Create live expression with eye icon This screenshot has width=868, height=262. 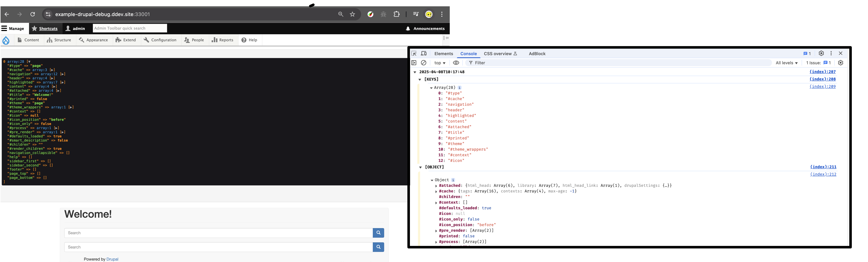pos(456,63)
